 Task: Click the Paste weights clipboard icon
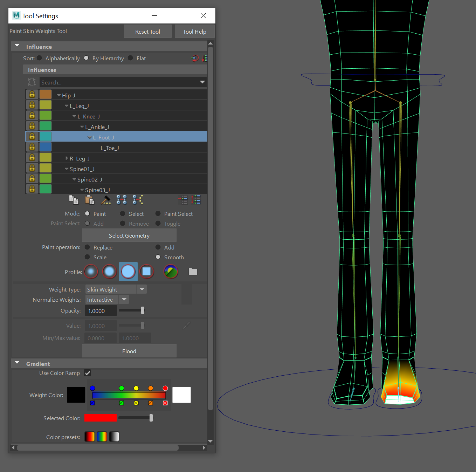click(x=90, y=200)
